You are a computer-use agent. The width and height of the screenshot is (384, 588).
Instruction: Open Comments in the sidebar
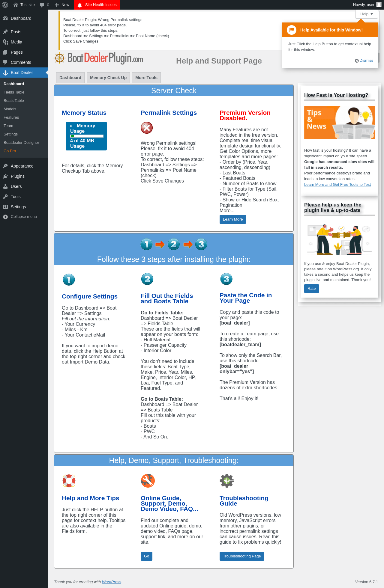pyautogui.click(x=24, y=62)
